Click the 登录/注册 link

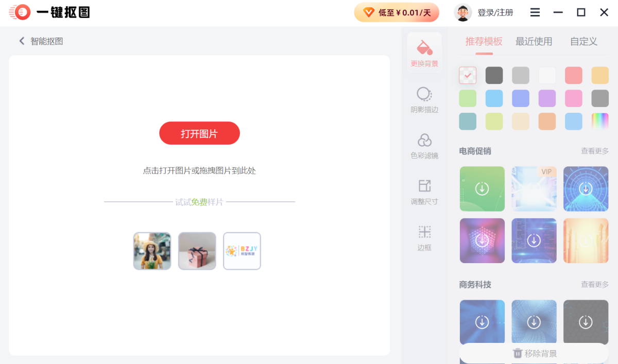pyautogui.click(x=495, y=12)
